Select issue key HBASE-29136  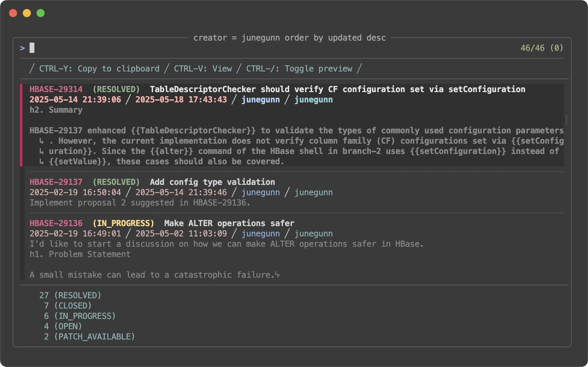[56, 223]
